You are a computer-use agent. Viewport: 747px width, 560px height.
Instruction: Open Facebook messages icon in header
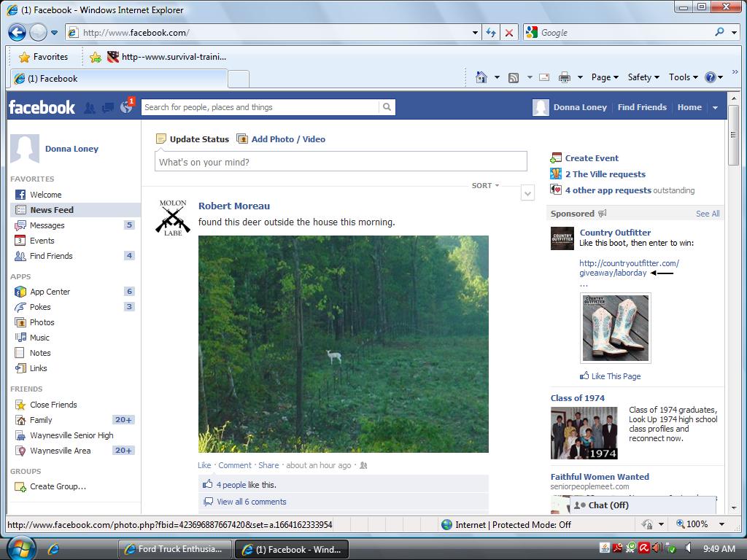pos(108,108)
